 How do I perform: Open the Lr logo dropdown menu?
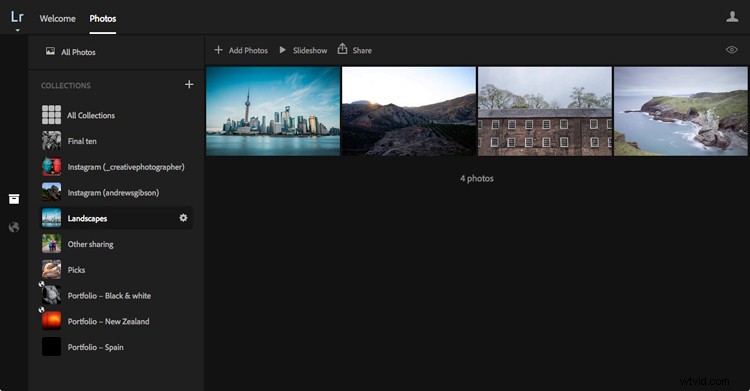coord(17,20)
